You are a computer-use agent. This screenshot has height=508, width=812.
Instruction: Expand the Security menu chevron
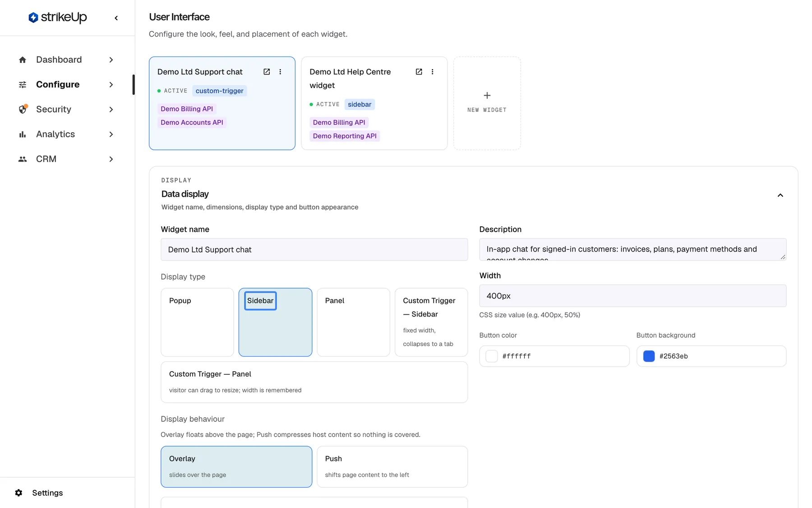(111, 109)
